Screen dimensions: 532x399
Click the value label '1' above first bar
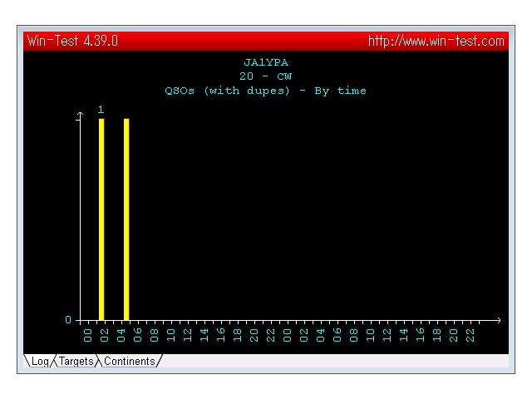[101, 109]
